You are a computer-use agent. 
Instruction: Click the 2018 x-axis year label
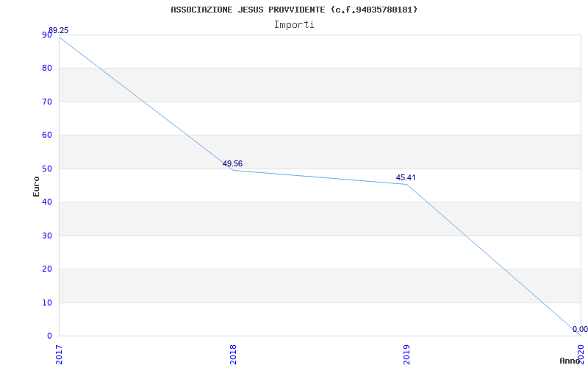[x=233, y=353]
